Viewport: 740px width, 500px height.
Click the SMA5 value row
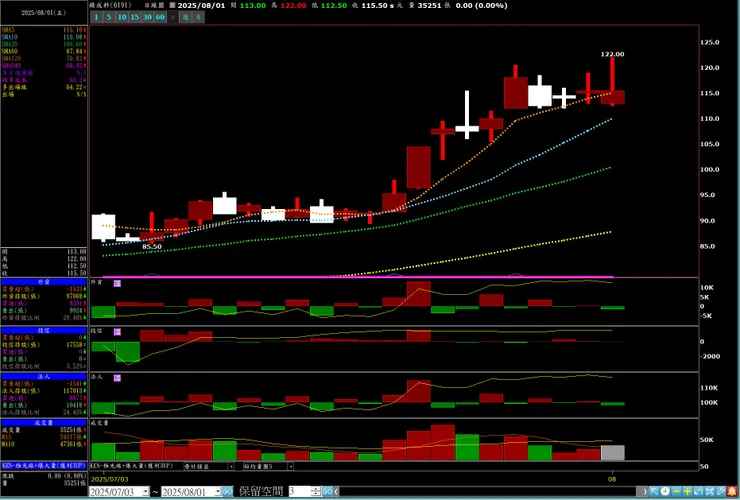[44, 30]
